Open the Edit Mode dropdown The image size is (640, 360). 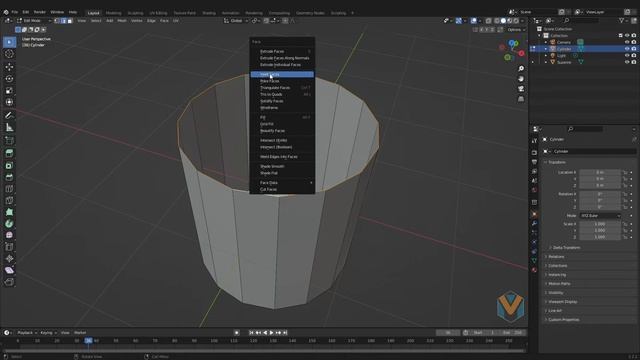(x=34, y=20)
